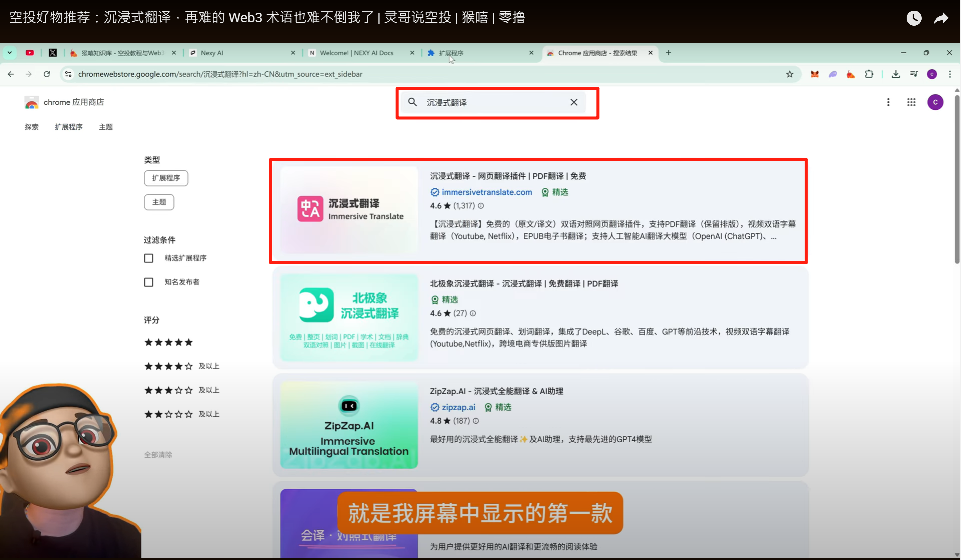Open ZipZap.AI - 沉浸式全能翻译 result title
This screenshot has width=961, height=560.
497,391
